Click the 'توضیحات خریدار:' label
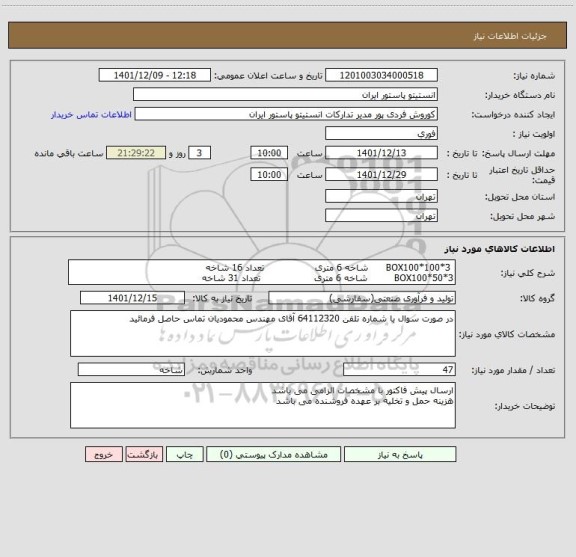This screenshot has width=576, height=557. (525, 406)
